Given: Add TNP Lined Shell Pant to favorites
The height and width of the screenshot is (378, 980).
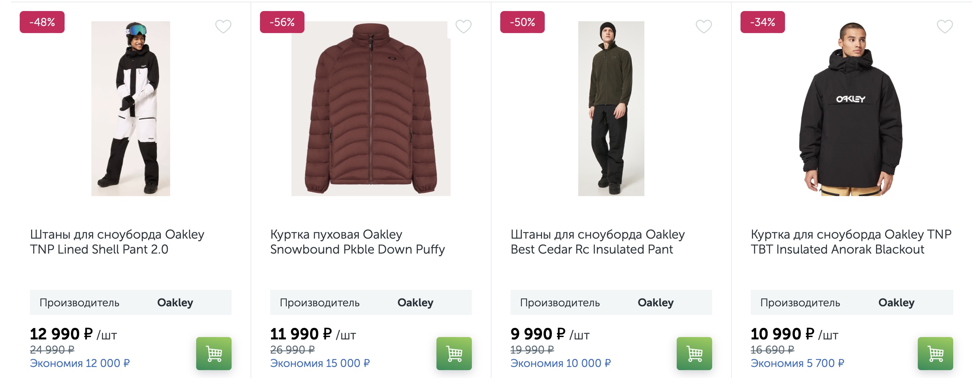Looking at the screenshot, I should point(223,26).
